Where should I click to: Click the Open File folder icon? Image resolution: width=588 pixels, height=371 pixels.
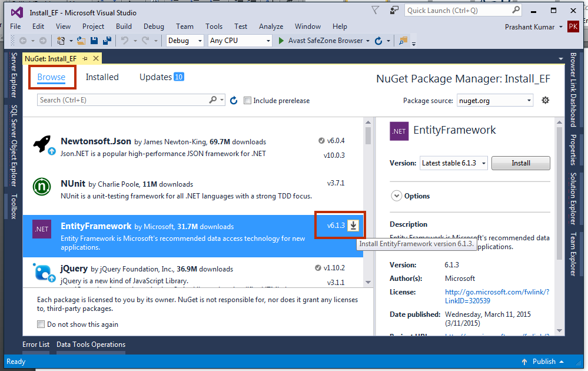tap(81, 41)
